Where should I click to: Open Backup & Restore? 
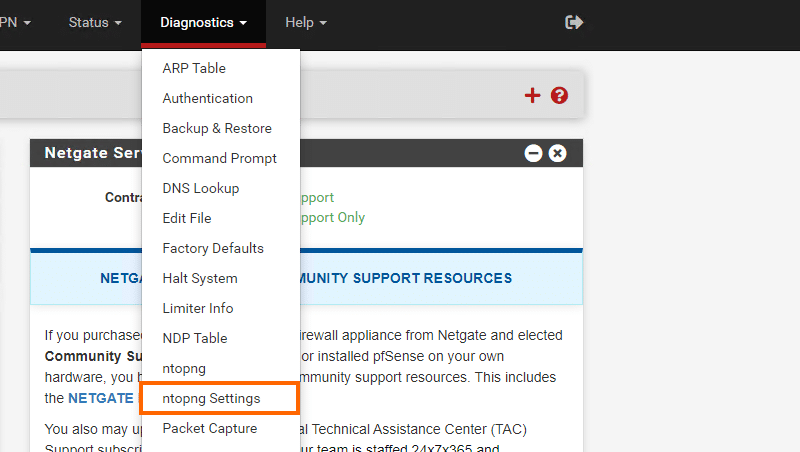click(217, 128)
